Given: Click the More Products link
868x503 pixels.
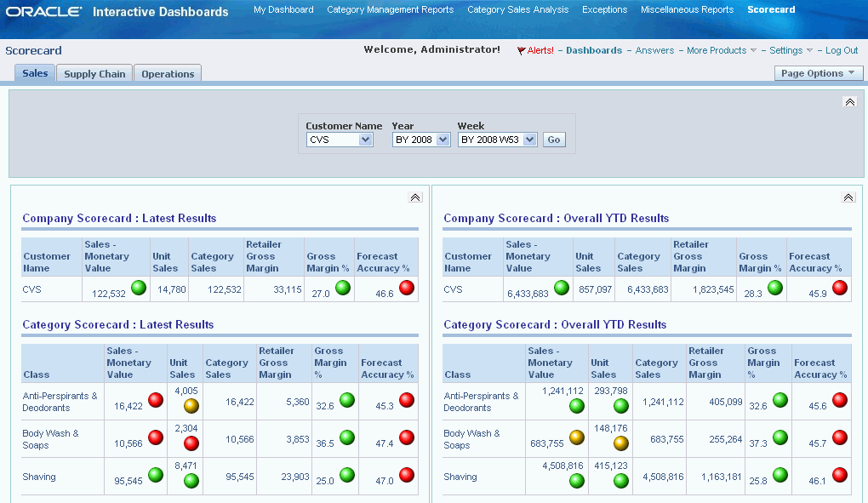Looking at the screenshot, I should tap(717, 50).
